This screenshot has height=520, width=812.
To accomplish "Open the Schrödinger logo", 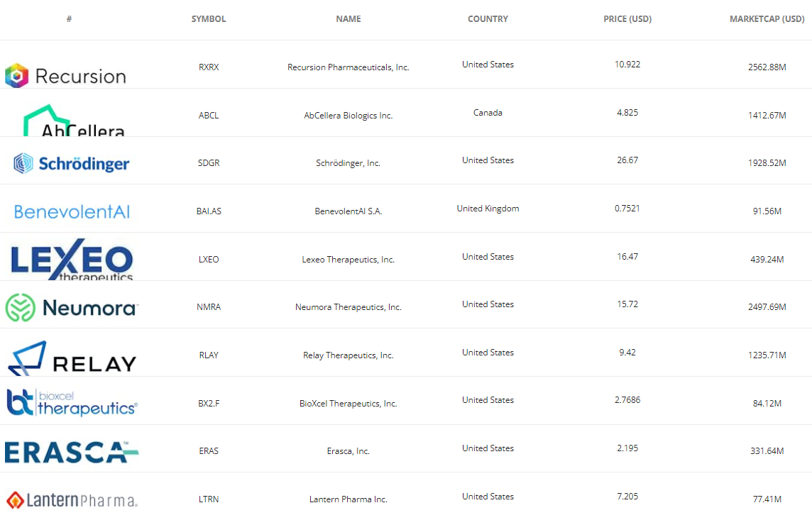I will 72,164.
